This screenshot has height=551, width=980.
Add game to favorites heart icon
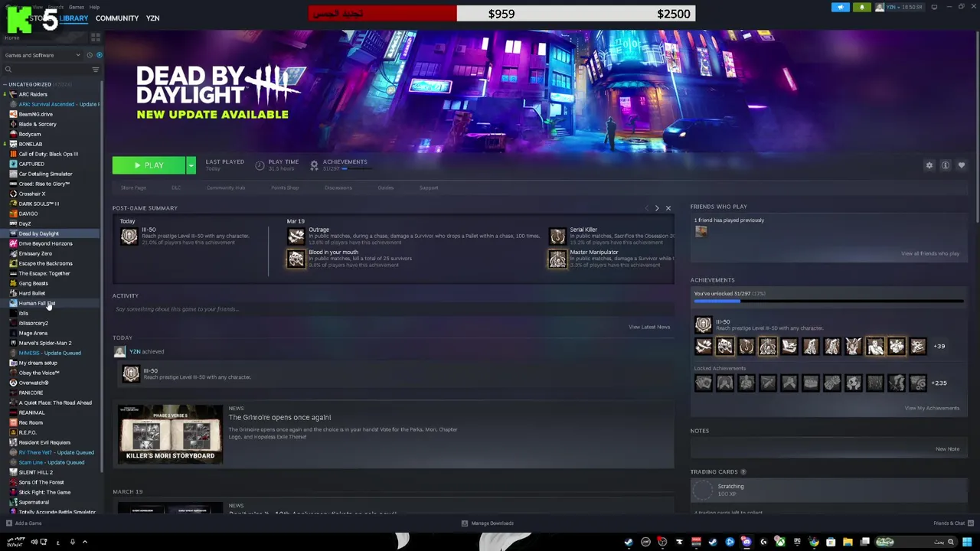(962, 165)
